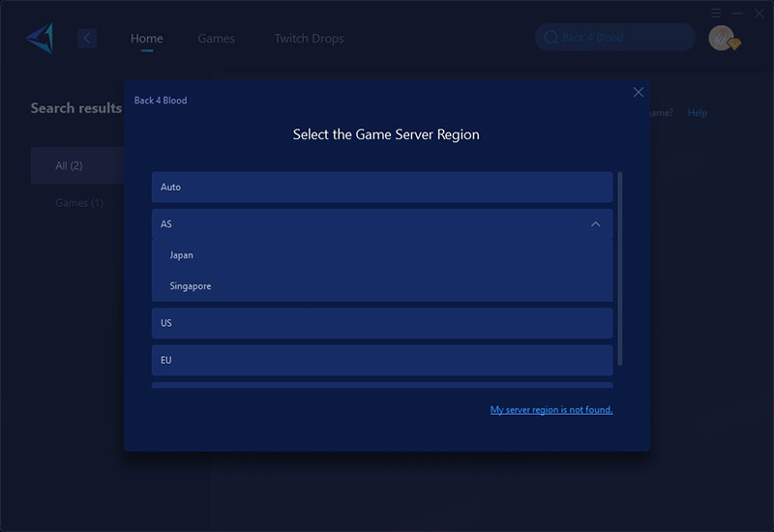774x532 pixels.
Task: Select the Games (1) filter
Action: (x=79, y=203)
